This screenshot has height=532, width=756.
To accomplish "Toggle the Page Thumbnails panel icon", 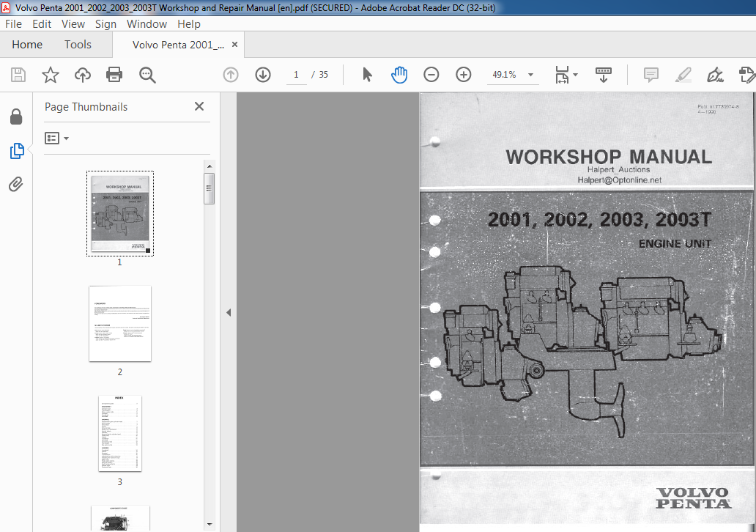I will [17, 150].
